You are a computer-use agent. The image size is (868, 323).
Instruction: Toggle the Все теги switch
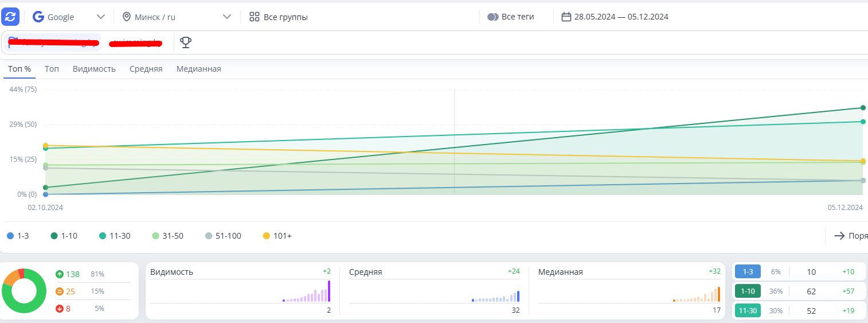pos(492,17)
